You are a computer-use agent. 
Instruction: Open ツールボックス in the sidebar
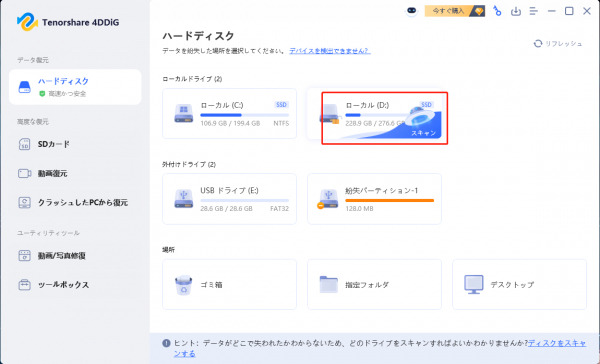(64, 285)
